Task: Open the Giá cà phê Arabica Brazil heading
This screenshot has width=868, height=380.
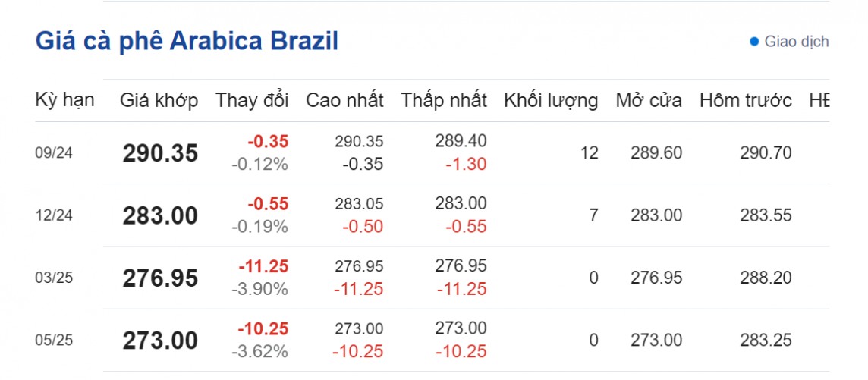Action: click(x=187, y=41)
